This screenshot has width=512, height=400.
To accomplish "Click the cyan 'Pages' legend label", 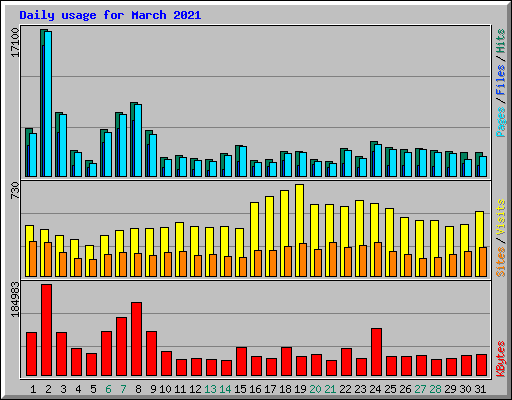I will [501, 122].
